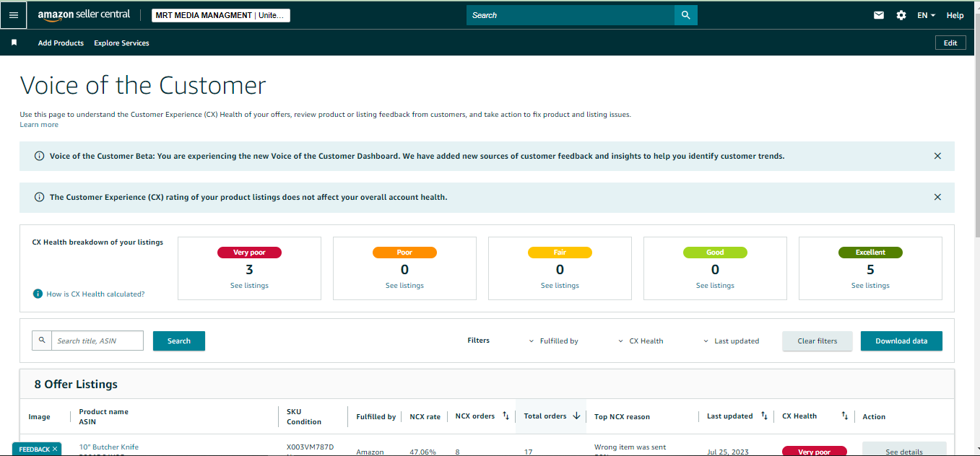Click Clear filters button
980x456 pixels.
click(x=818, y=341)
